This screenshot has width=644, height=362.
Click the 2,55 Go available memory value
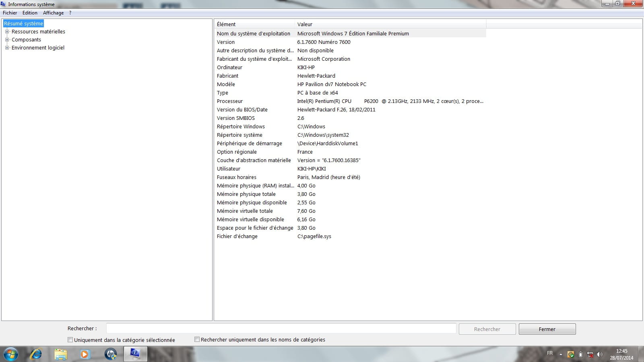click(306, 202)
